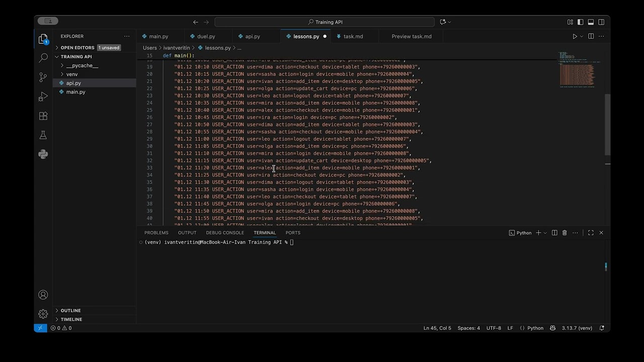Open the Run and Debug view
Viewport: 644px width, 362px height.
[43, 97]
